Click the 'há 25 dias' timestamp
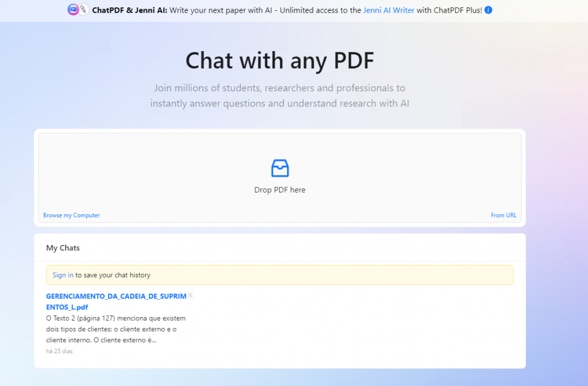The image size is (588, 386). coord(59,351)
